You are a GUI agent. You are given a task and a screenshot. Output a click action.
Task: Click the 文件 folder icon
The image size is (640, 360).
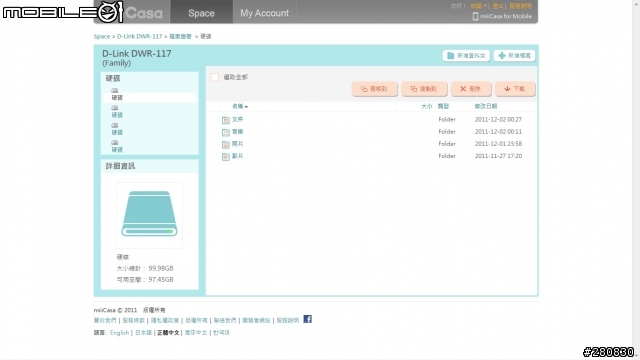(226, 120)
